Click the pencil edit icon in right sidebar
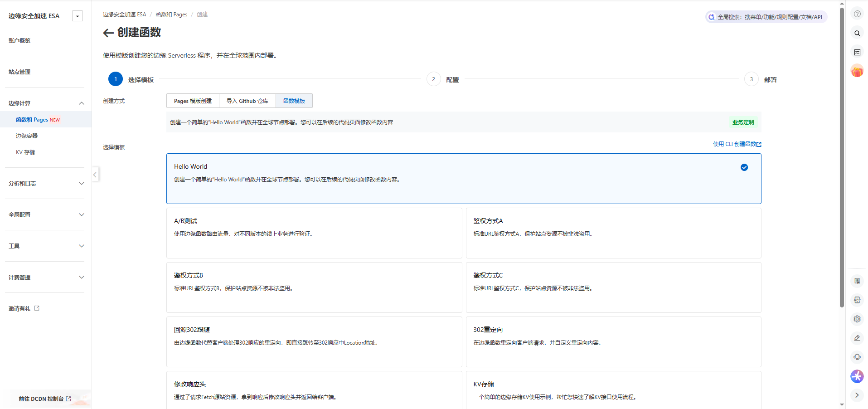 (857, 338)
